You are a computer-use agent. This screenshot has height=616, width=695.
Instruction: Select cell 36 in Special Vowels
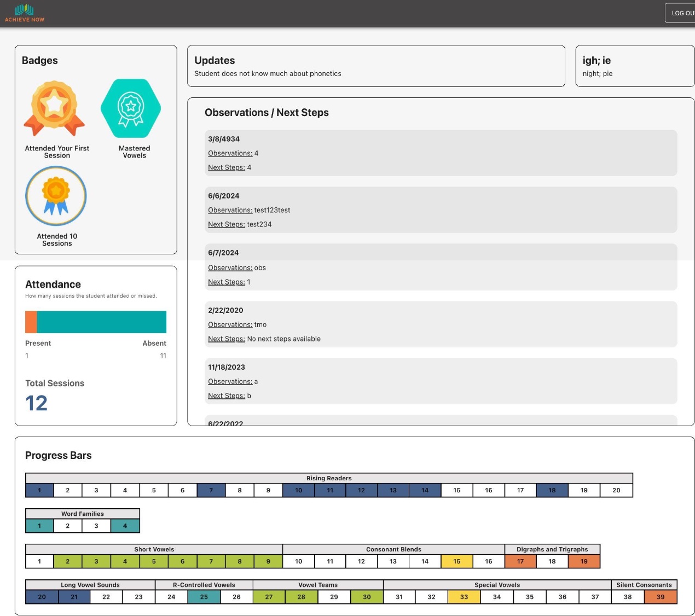(x=563, y=597)
